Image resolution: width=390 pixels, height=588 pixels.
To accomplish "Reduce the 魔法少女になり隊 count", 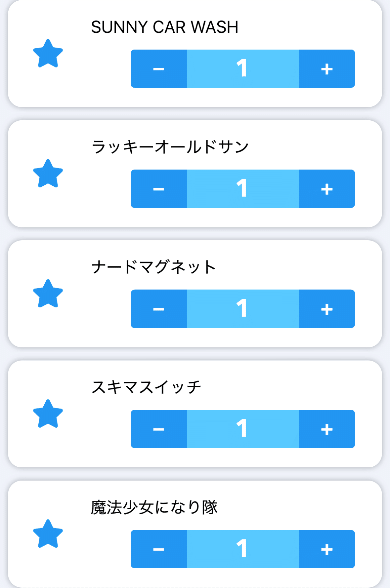I will click(159, 549).
